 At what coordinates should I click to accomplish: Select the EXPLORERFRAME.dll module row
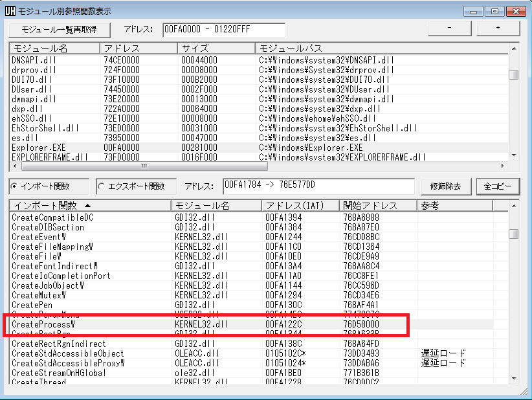click(260, 157)
